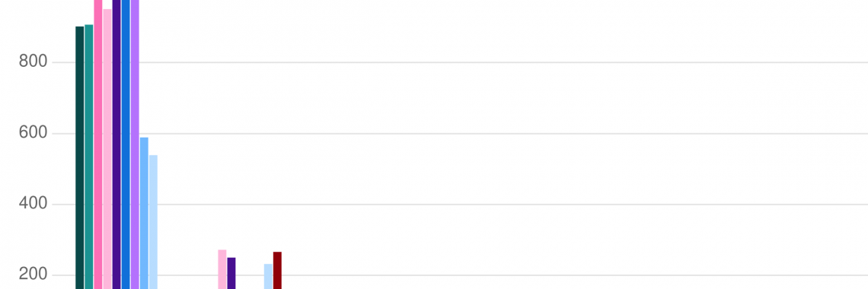Select the short pale blue bar near 230
This screenshot has height=289, width=868.
(x=268, y=277)
